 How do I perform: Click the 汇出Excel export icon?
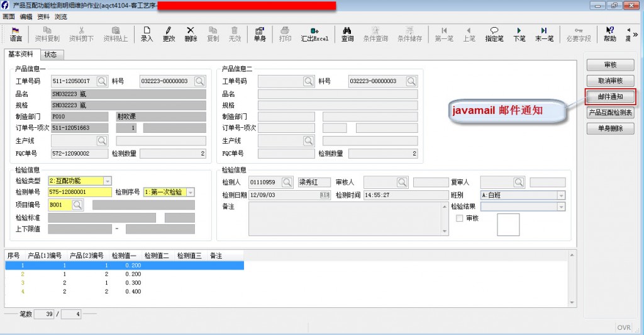tap(314, 33)
